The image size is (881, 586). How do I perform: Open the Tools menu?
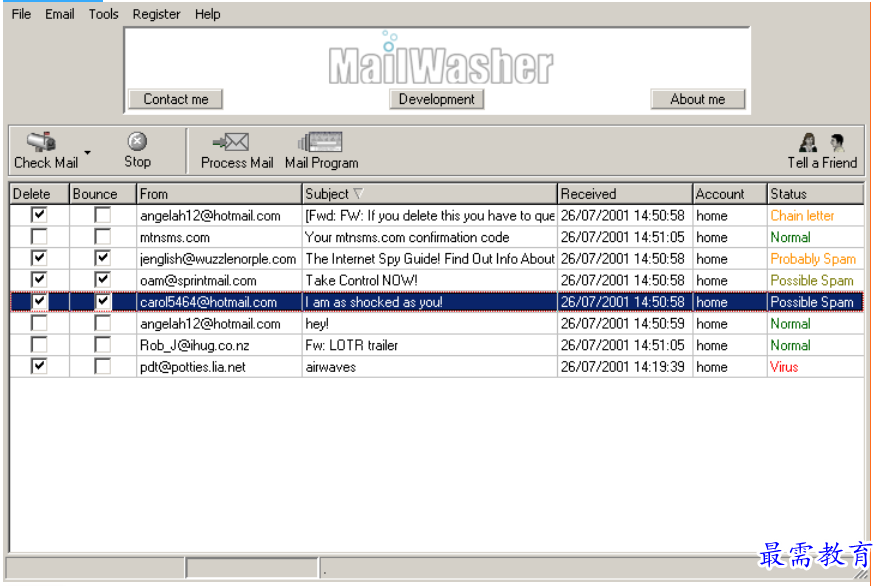(103, 14)
